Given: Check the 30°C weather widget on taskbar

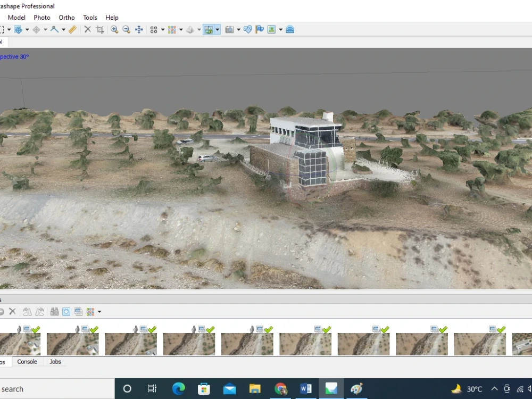Looking at the screenshot, I should pos(470,389).
